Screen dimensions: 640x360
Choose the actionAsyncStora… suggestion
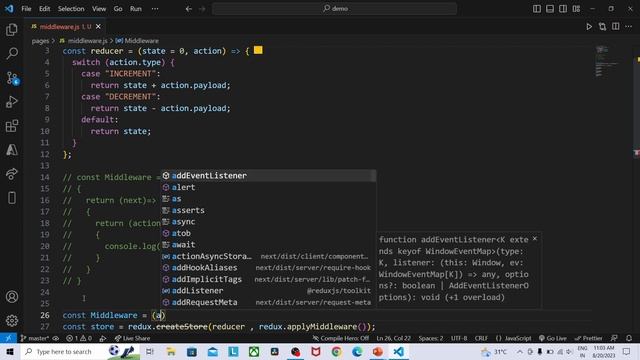point(268,256)
